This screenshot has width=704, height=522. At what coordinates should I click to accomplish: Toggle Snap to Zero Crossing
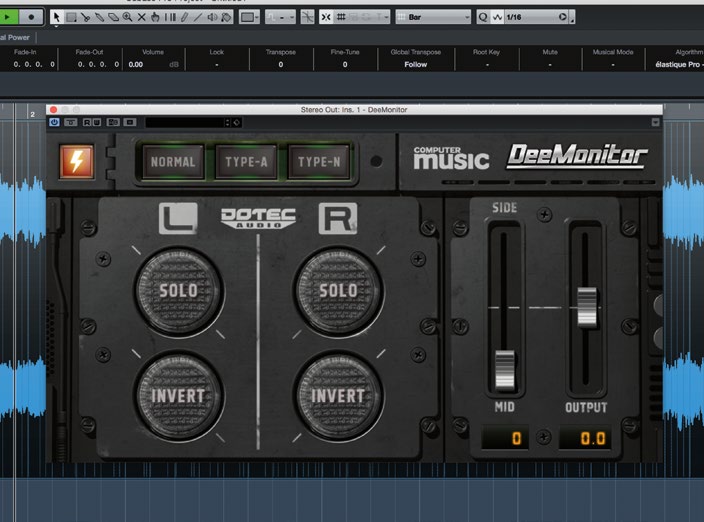pyautogui.click(x=308, y=17)
